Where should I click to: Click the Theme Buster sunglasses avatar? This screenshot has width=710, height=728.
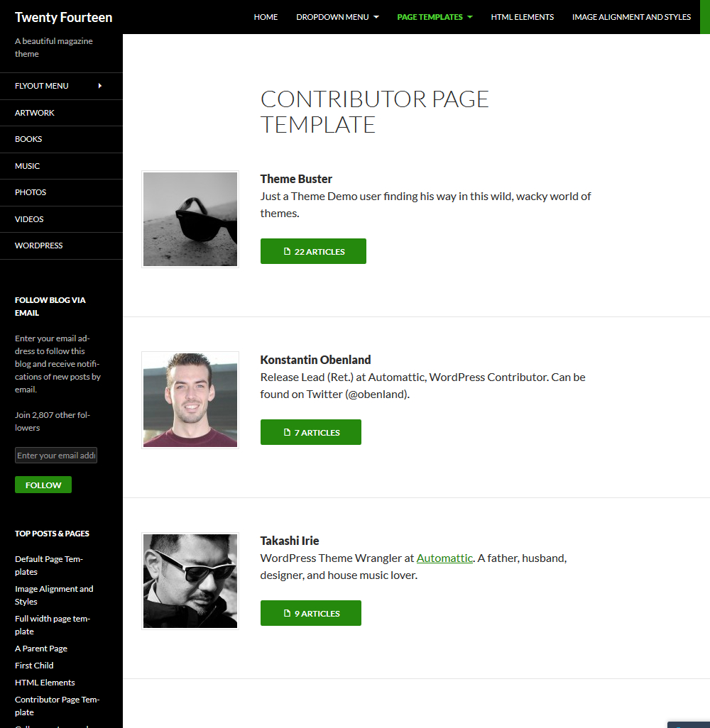click(190, 219)
